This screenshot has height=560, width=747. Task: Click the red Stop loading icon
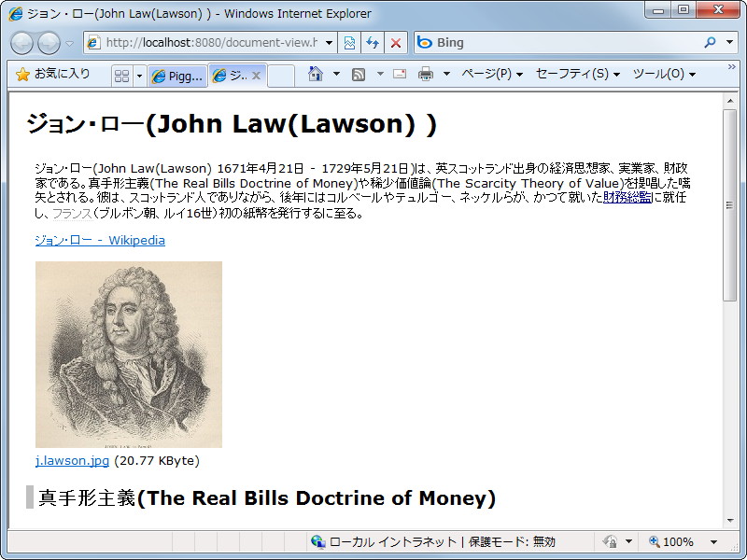pyautogui.click(x=396, y=43)
